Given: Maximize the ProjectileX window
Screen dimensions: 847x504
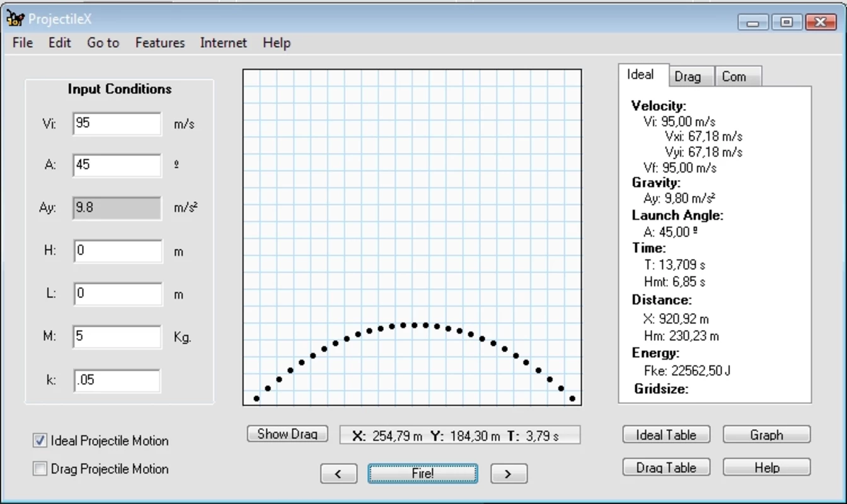Looking at the screenshot, I should pyautogui.click(x=786, y=22).
